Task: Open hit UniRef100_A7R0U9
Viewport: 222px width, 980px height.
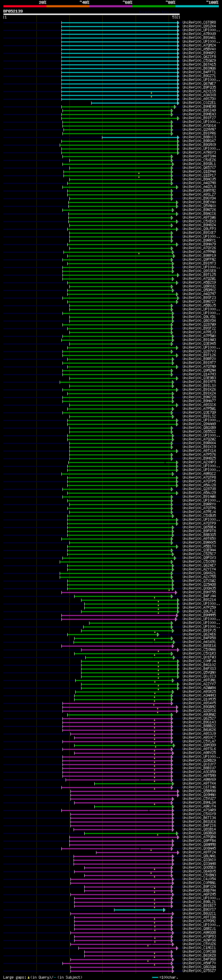Action: point(199,34)
